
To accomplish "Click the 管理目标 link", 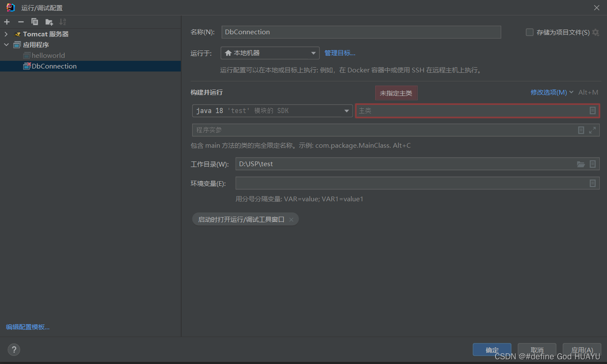I will [x=340, y=53].
